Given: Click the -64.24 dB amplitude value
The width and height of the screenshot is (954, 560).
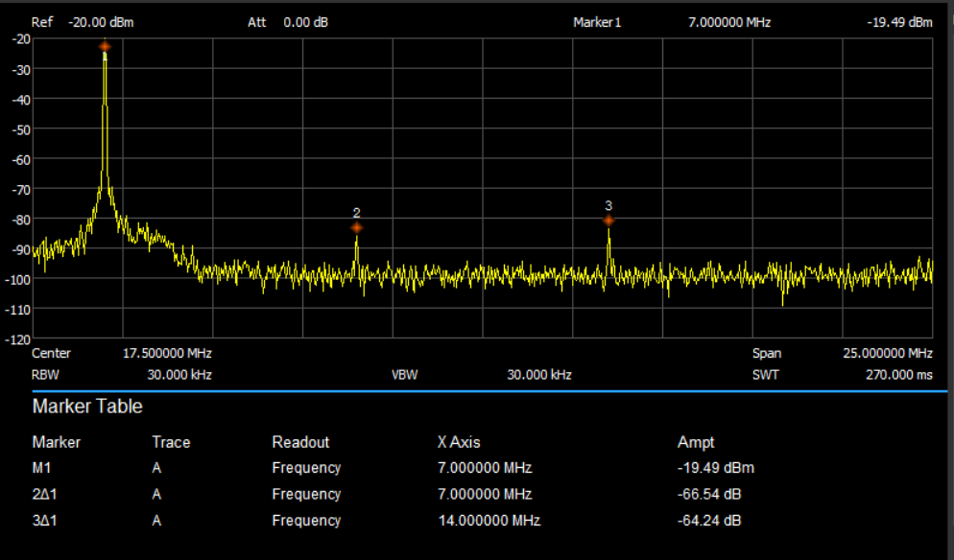Looking at the screenshot, I should (x=708, y=521).
